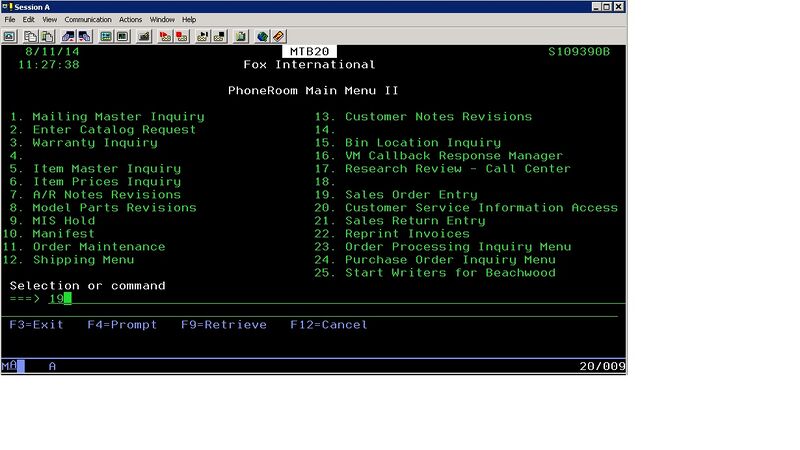The image size is (800, 450).
Task: Click the Print Screen toolbar icon
Action: click(8, 36)
